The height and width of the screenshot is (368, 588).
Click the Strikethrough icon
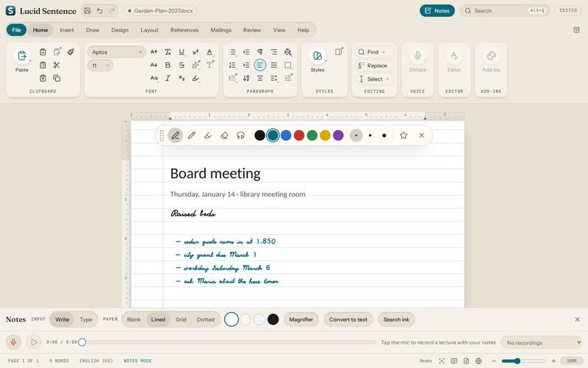point(182,65)
